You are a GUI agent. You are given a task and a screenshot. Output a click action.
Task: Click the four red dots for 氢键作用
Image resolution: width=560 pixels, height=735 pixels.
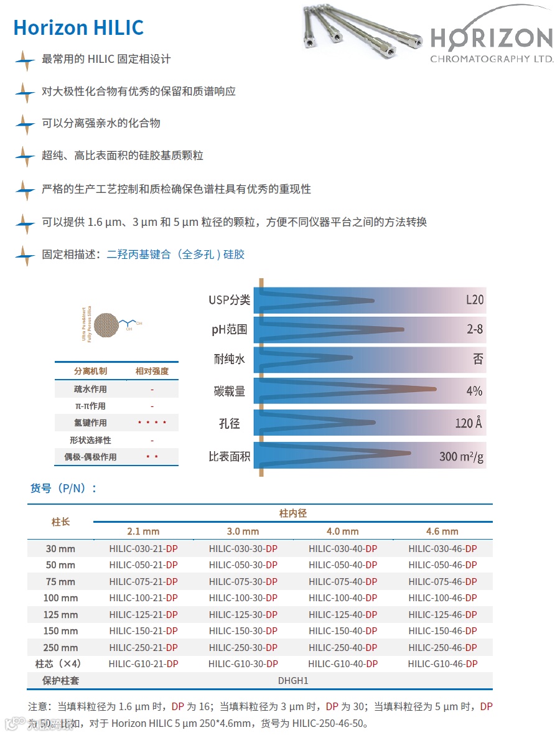(x=152, y=423)
